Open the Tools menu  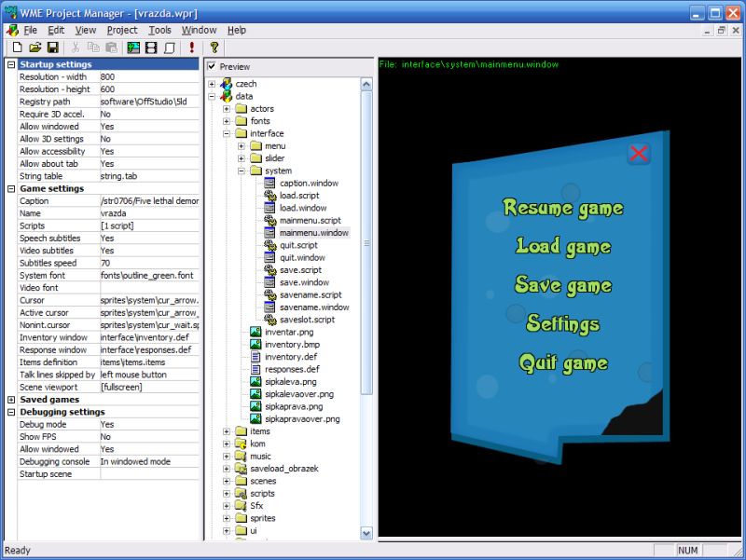[x=160, y=29]
